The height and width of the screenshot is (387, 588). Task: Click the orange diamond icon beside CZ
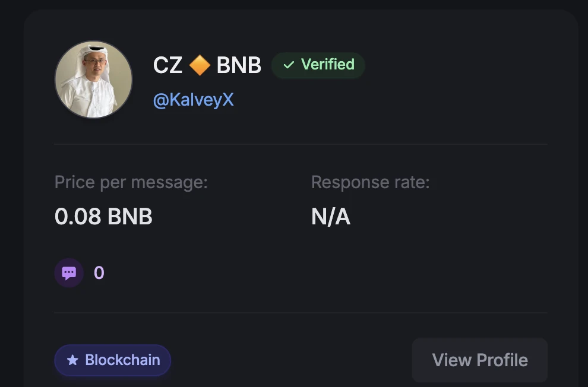pos(200,65)
